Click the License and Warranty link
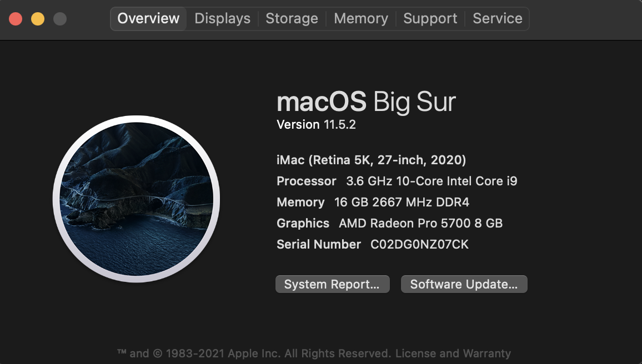 coord(453,353)
